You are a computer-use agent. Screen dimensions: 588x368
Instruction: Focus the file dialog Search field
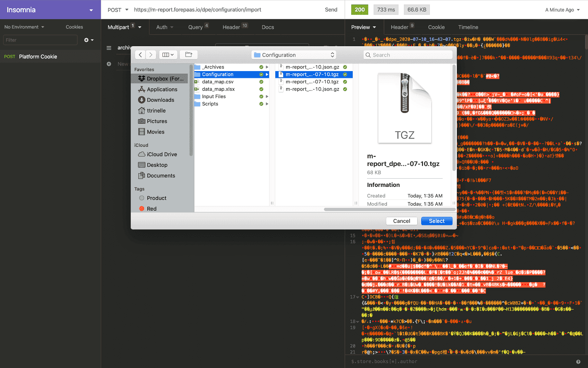pos(408,55)
